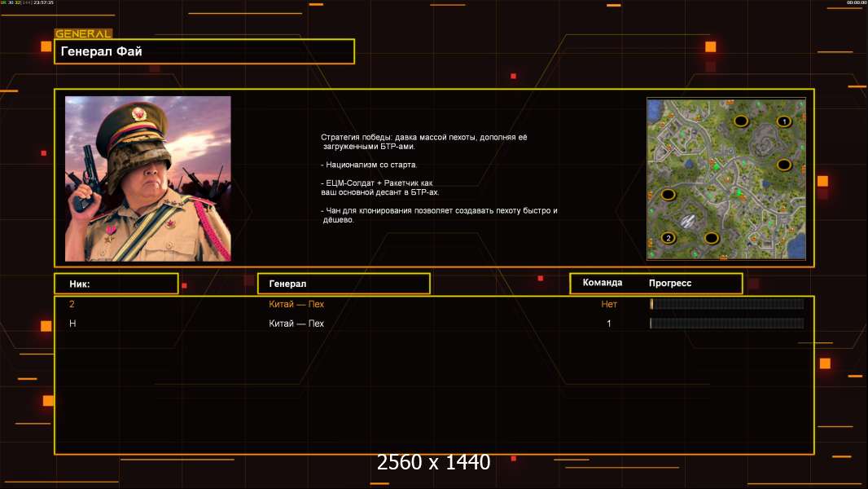Image resolution: width=868 pixels, height=489 pixels.
Task: Select player row with nickname '2'
Action: [x=434, y=304]
